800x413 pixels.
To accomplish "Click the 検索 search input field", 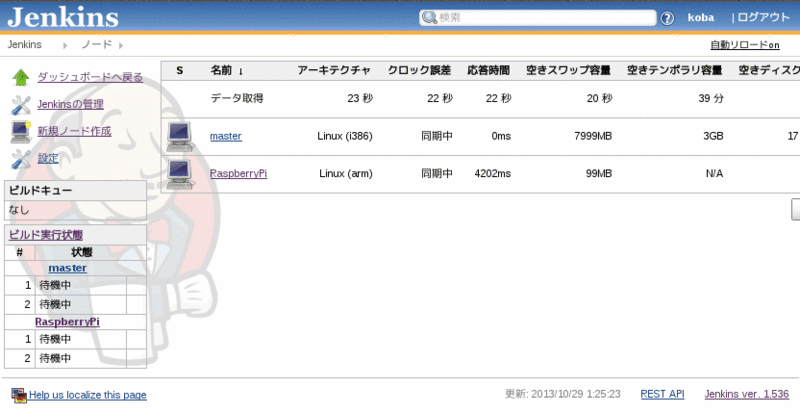I will (x=538, y=18).
